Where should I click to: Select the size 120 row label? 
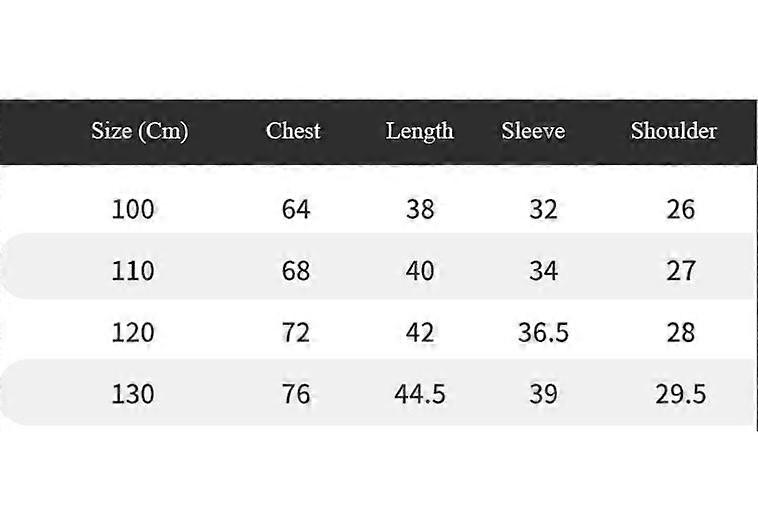(133, 332)
